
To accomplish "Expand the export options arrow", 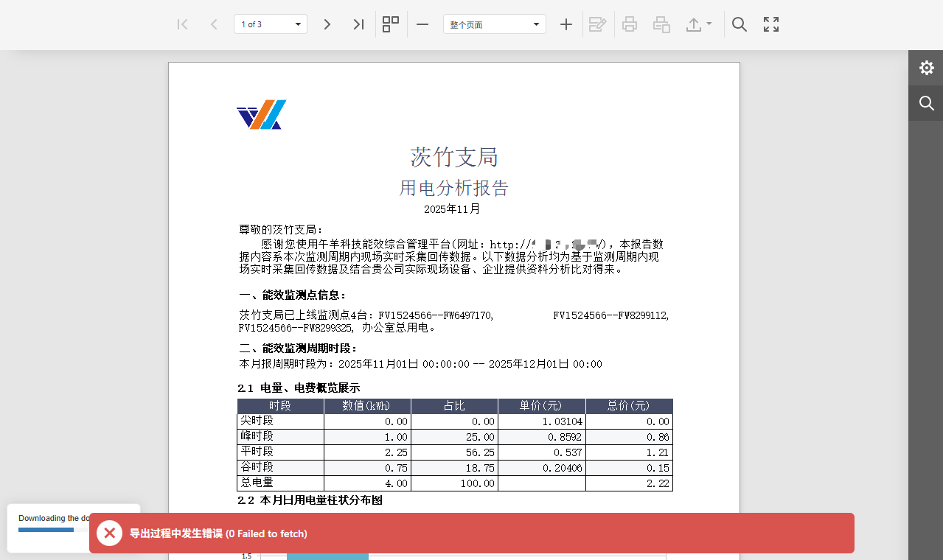I will point(708,24).
